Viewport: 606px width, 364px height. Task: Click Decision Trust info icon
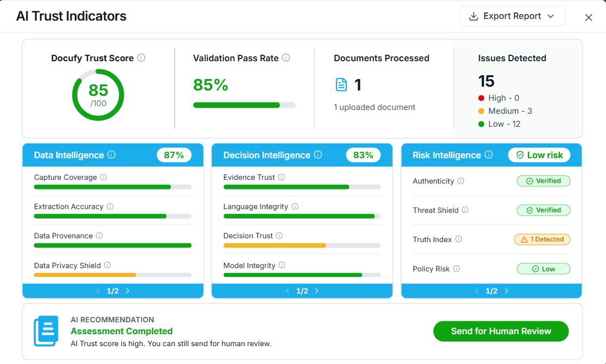click(280, 236)
